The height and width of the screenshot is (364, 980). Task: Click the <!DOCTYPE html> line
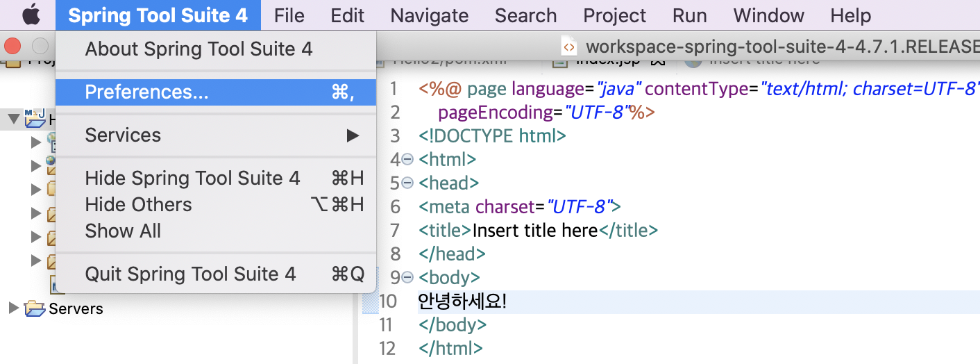492,135
